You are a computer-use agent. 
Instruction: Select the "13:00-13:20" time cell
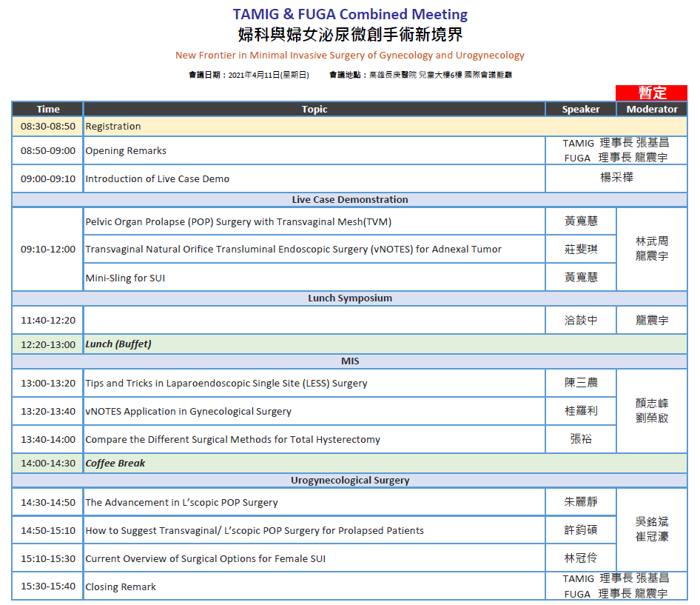point(48,384)
